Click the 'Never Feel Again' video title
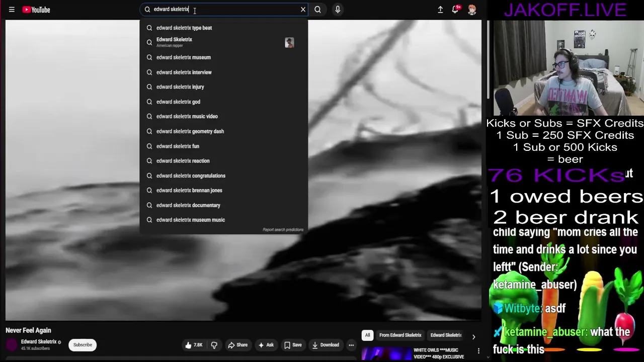The image size is (644, 362). 28,330
